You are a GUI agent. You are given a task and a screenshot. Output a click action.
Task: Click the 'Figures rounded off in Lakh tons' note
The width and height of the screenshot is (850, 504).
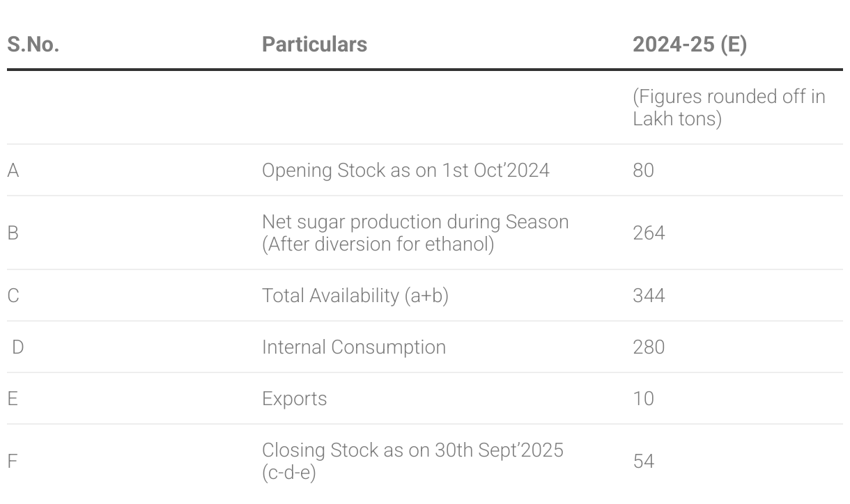click(729, 107)
